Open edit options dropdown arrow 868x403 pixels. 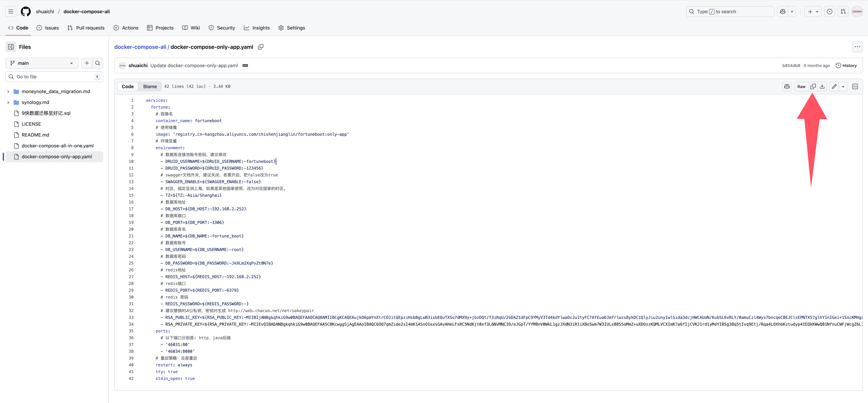point(843,87)
